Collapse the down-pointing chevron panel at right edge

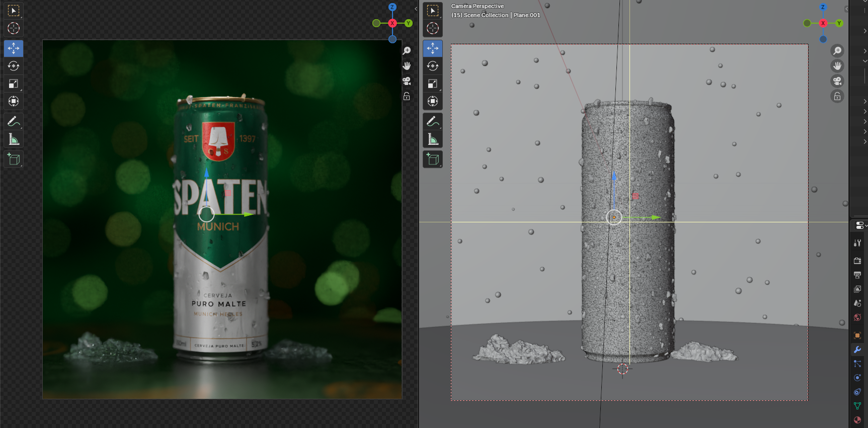pyautogui.click(x=865, y=61)
